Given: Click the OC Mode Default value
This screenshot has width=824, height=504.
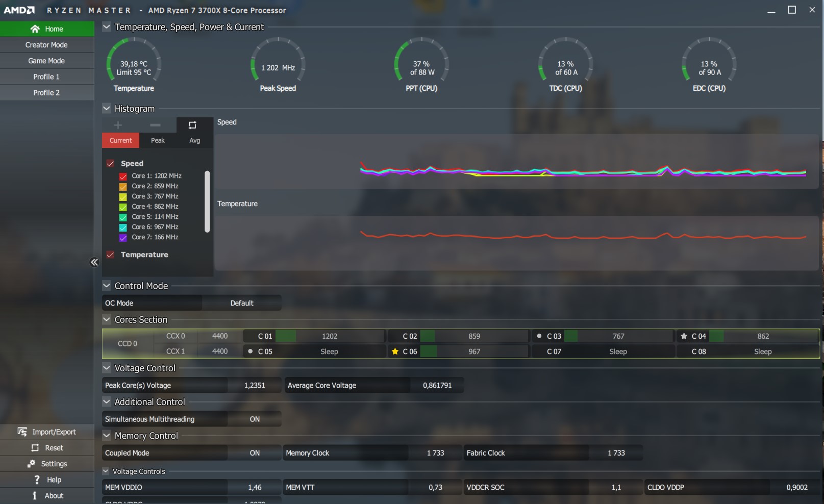Looking at the screenshot, I should point(242,303).
